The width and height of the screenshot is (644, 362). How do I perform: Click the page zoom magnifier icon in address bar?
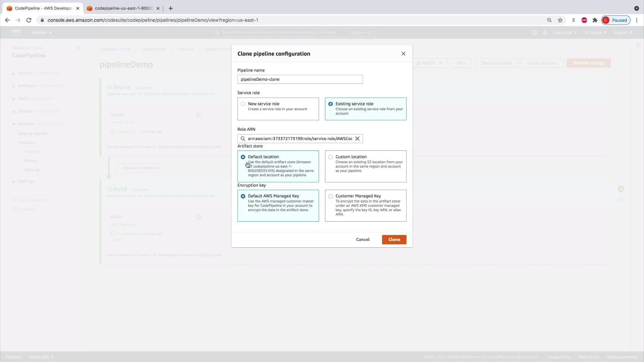549,20
